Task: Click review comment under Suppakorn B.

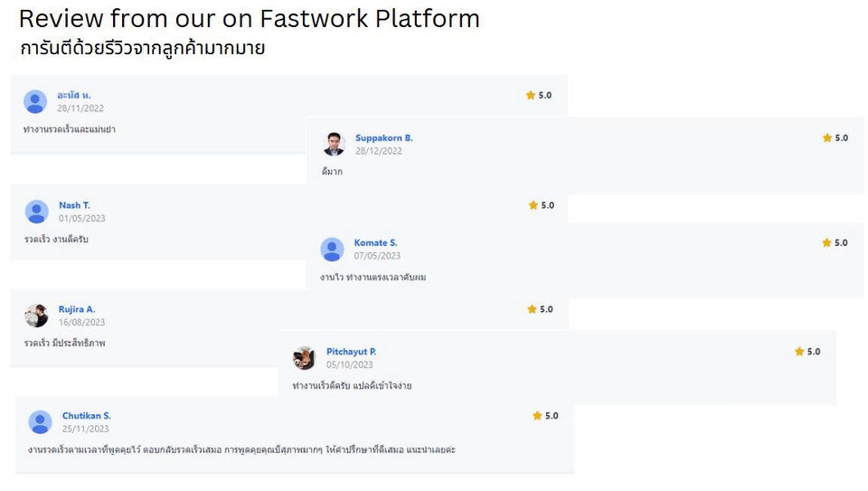Action: 332,172
